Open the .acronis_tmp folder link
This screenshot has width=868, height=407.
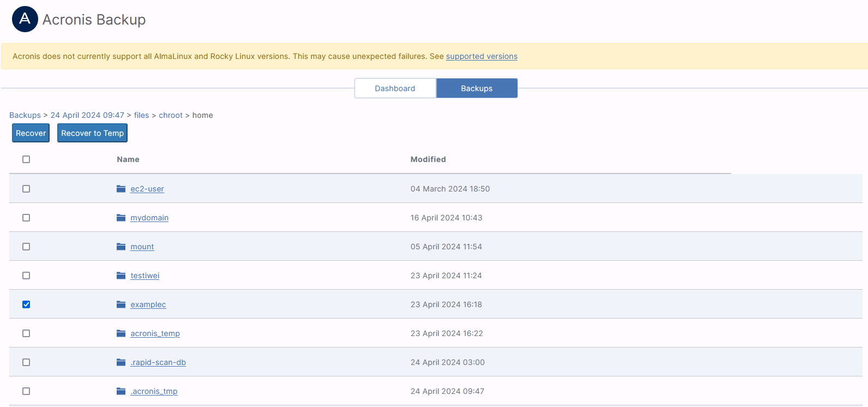pyautogui.click(x=154, y=391)
